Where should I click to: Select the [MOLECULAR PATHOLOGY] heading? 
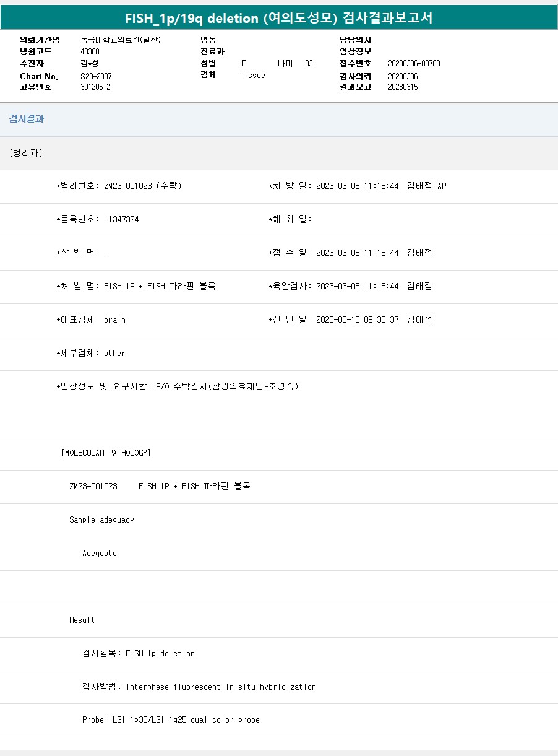[106, 453]
